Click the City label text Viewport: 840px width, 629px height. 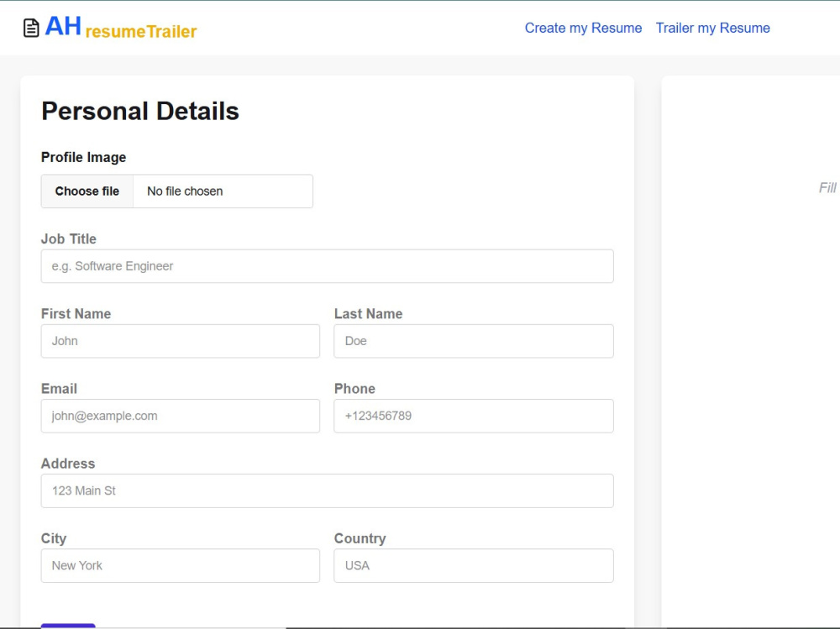point(54,538)
